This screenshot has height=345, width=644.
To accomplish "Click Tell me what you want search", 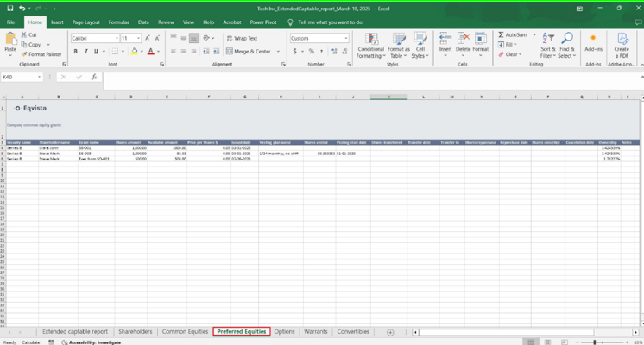I will pyautogui.click(x=331, y=22).
